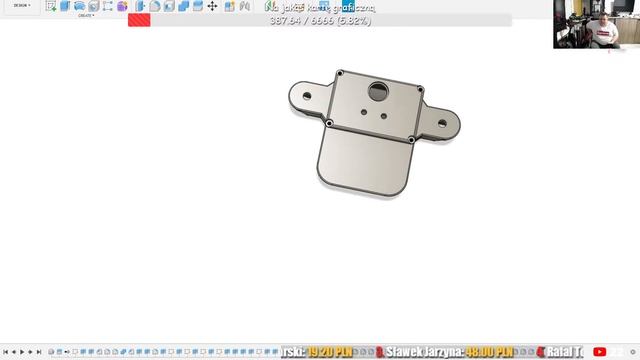640x360 pixels.
Task: Step timeline forward one feature
Action: (30, 352)
